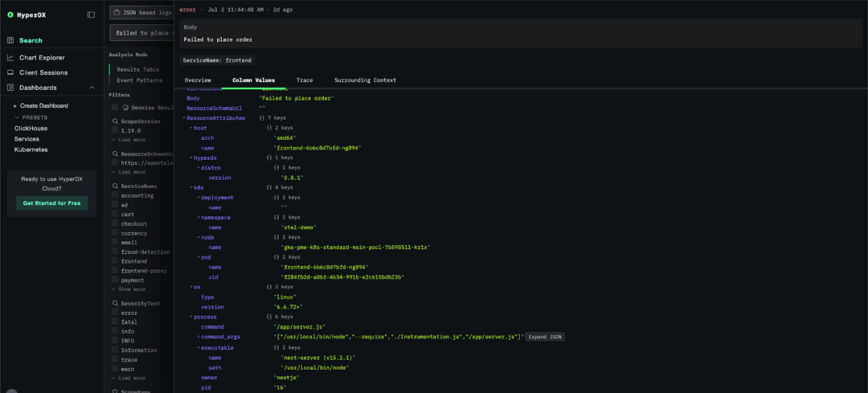868x393 pixels.
Task: Click the Dashboards grid icon
Action: click(x=10, y=88)
